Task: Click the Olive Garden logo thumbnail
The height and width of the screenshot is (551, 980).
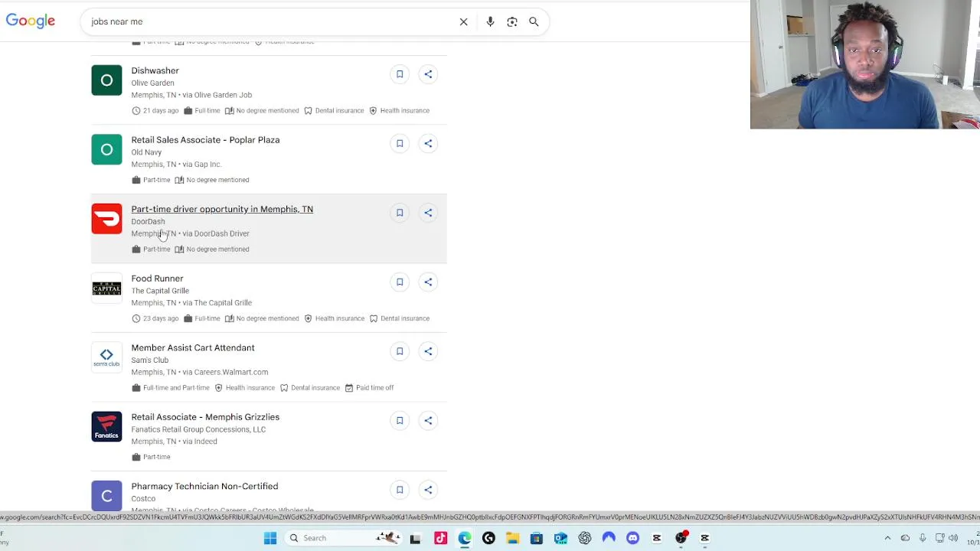Action: click(106, 80)
